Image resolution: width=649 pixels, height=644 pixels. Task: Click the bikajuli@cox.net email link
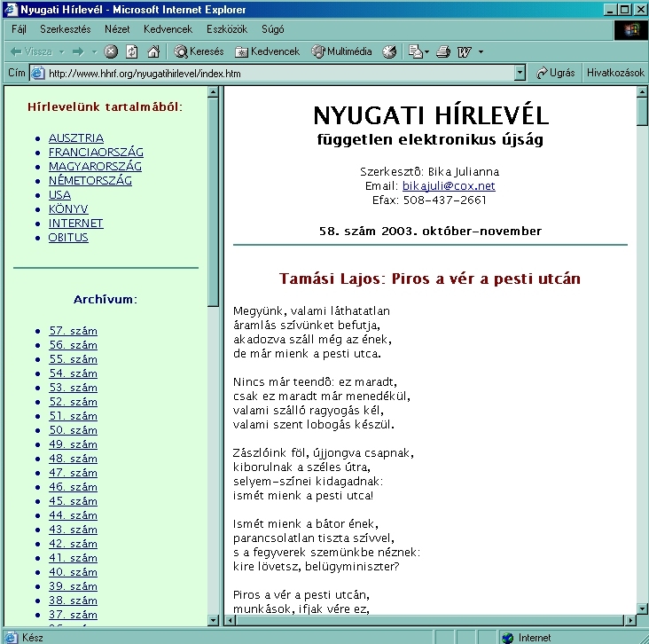click(x=449, y=185)
